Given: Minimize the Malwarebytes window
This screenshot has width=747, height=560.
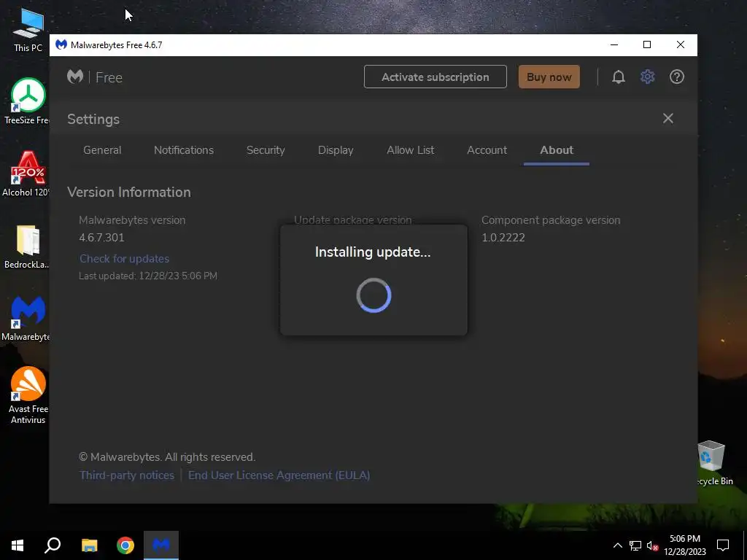Looking at the screenshot, I should pos(614,44).
